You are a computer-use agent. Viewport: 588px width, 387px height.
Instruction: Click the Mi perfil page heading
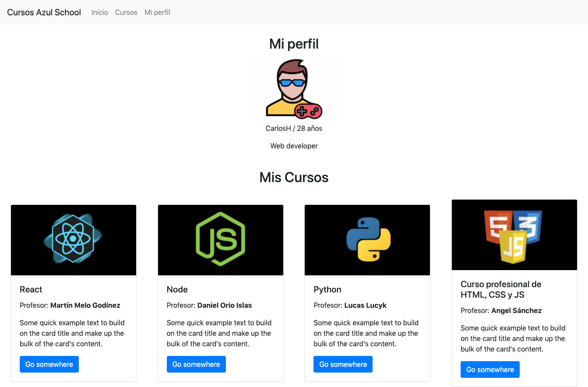[x=294, y=44]
